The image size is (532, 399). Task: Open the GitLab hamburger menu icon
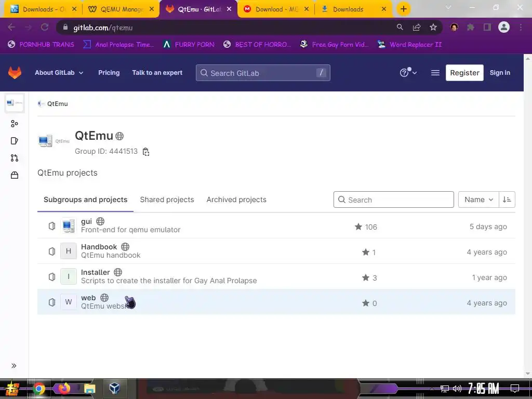point(435,73)
